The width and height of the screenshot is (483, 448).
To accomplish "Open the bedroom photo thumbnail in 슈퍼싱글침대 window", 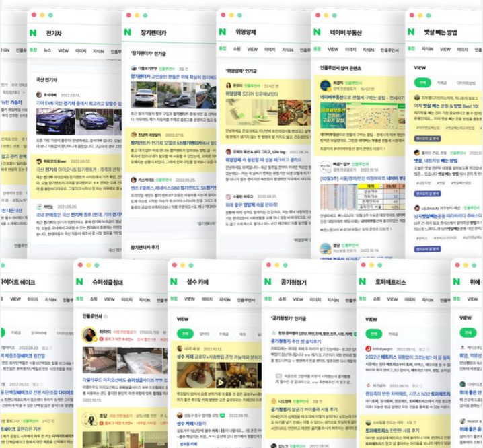I will 99,361.
